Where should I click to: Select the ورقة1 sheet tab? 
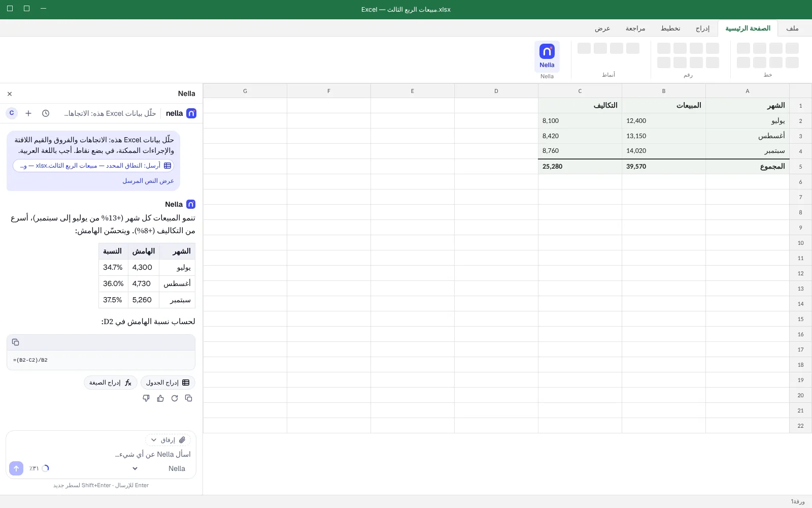tap(797, 502)
